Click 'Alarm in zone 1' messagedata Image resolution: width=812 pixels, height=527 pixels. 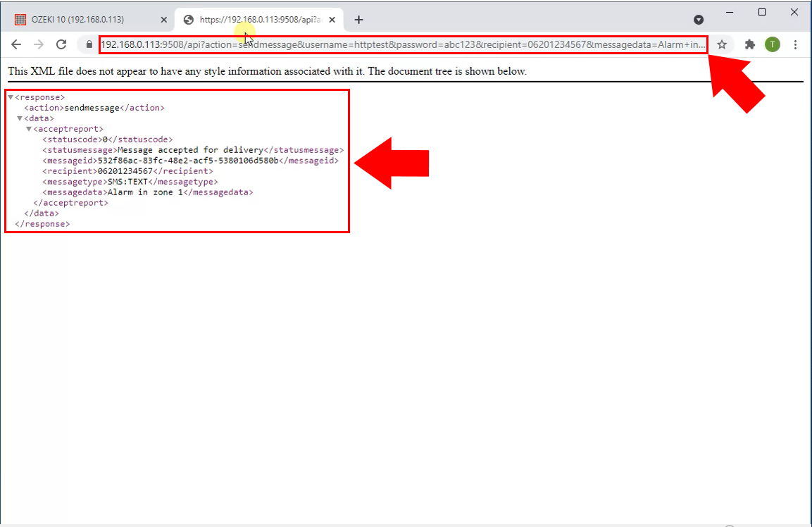pyautogui.click(x=146, y=192)
